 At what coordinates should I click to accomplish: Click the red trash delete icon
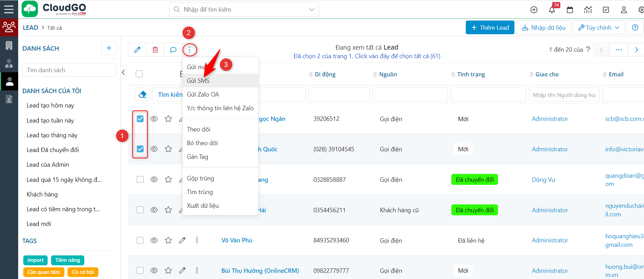point(155,50)
